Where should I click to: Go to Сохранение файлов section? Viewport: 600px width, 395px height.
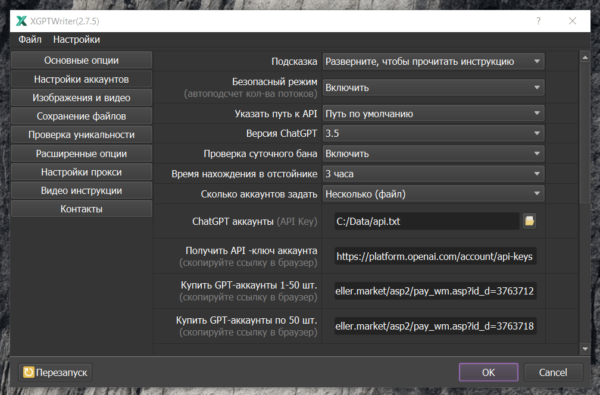[82, 116]
